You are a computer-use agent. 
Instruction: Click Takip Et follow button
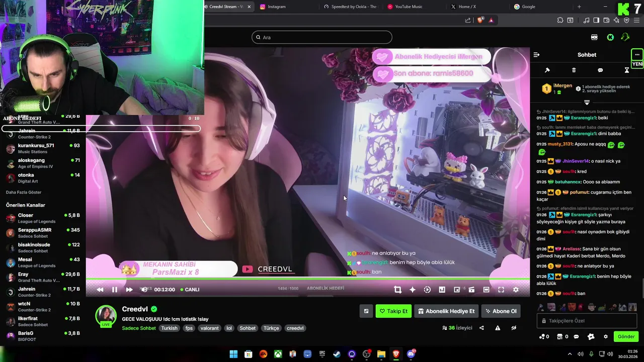point(393,311)
